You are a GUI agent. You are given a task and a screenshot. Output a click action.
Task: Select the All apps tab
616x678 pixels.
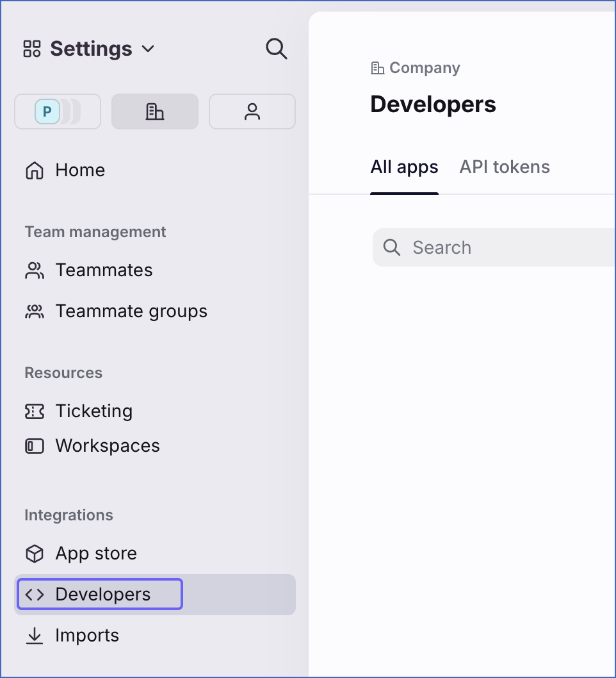[404, 167]
